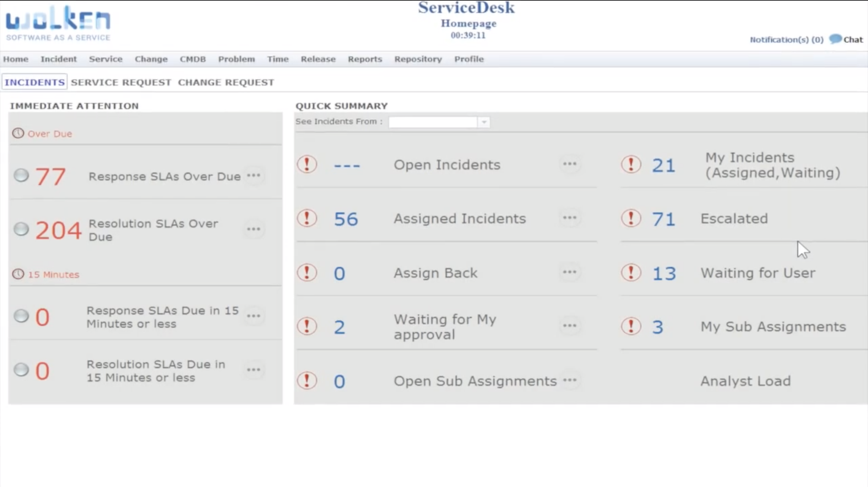Image resolution: width=868 pixels, height=487 pixels.
Task: Click warning icon next to Open Incidents
Action: pyautogui.click(x=307, y=164)
